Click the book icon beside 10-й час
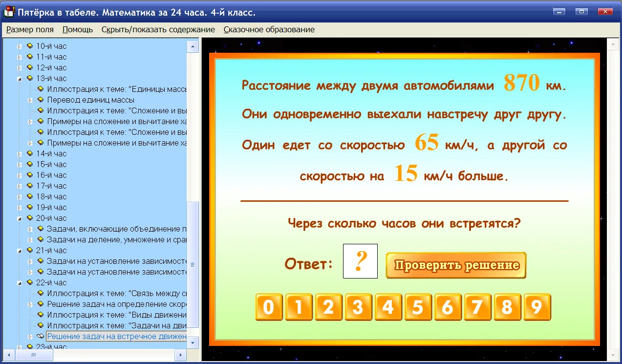Image resolution: width=622 pixels, height=364 pixels. 29,46
